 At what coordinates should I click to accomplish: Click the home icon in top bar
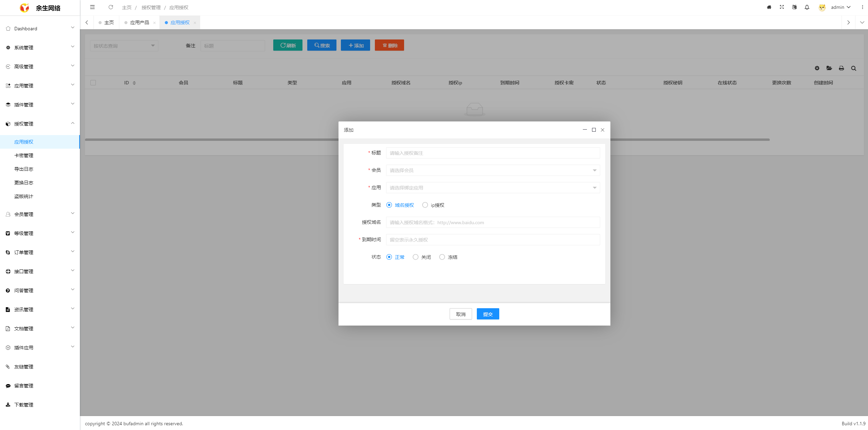click(x=769, y=7)
